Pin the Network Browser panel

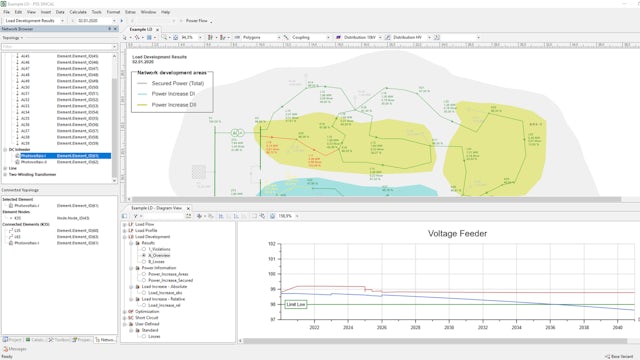pos(109,29)
